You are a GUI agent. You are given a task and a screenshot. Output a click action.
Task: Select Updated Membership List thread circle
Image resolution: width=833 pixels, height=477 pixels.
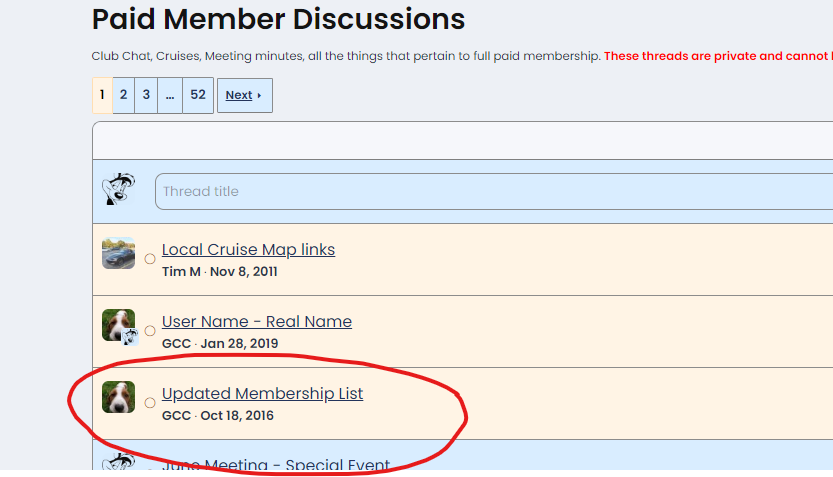150,403
